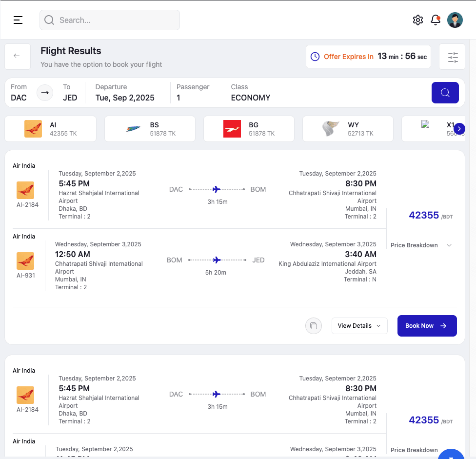The width and height of the screenshot is (476, 459).
Task: Filter by WY airline 52713 TK
Action: 348,129
